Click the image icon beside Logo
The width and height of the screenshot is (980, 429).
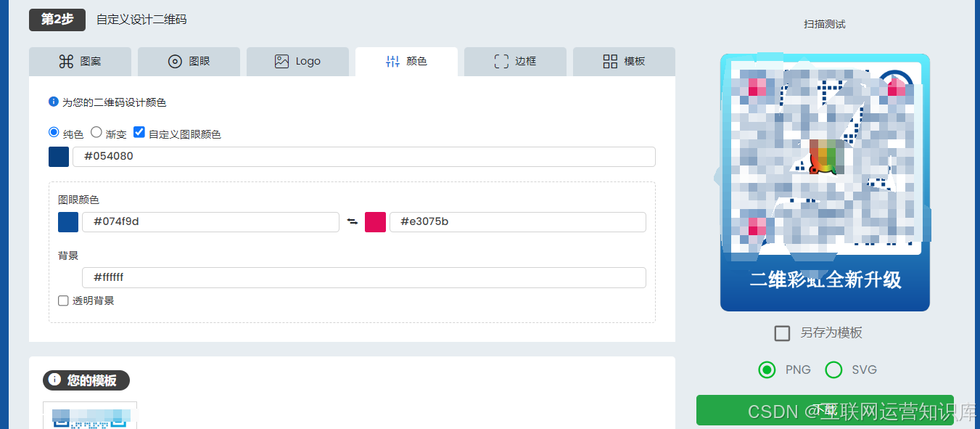coord(282,62)
